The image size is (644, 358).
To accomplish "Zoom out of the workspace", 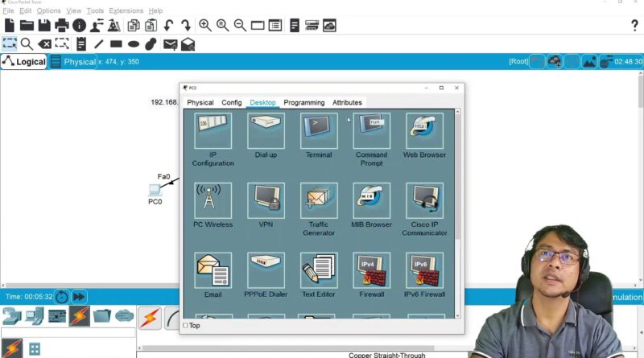I will [x=240, y=26].
